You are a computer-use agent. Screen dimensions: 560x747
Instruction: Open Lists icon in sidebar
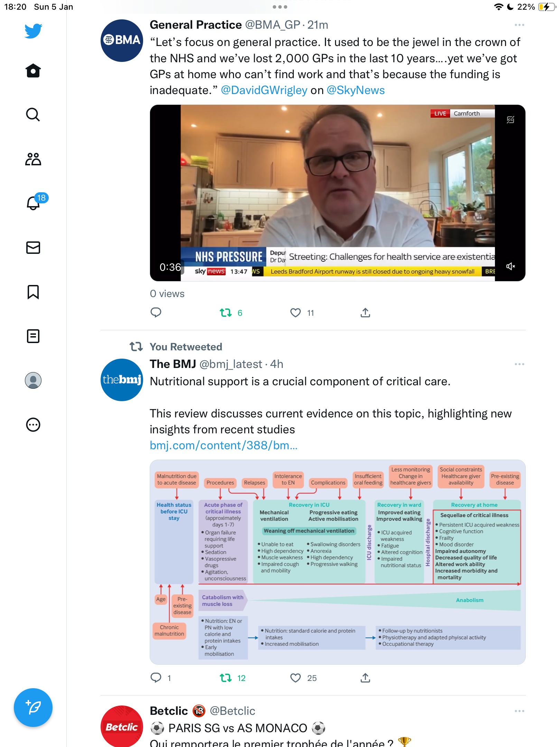33,336
